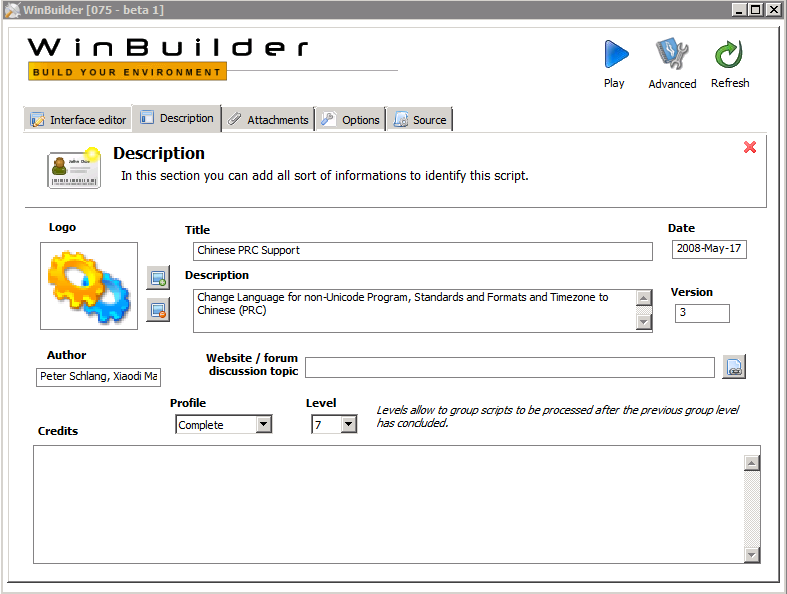Screen dimensions: 787x594
Task: Click the Credits scroll down arrow
Action: 751,555
